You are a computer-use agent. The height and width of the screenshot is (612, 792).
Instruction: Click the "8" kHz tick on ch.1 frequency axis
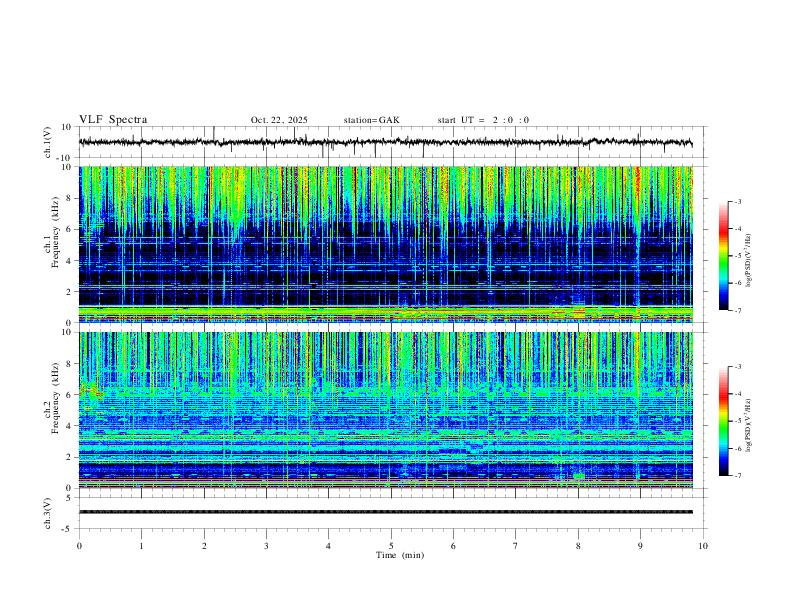70,198
